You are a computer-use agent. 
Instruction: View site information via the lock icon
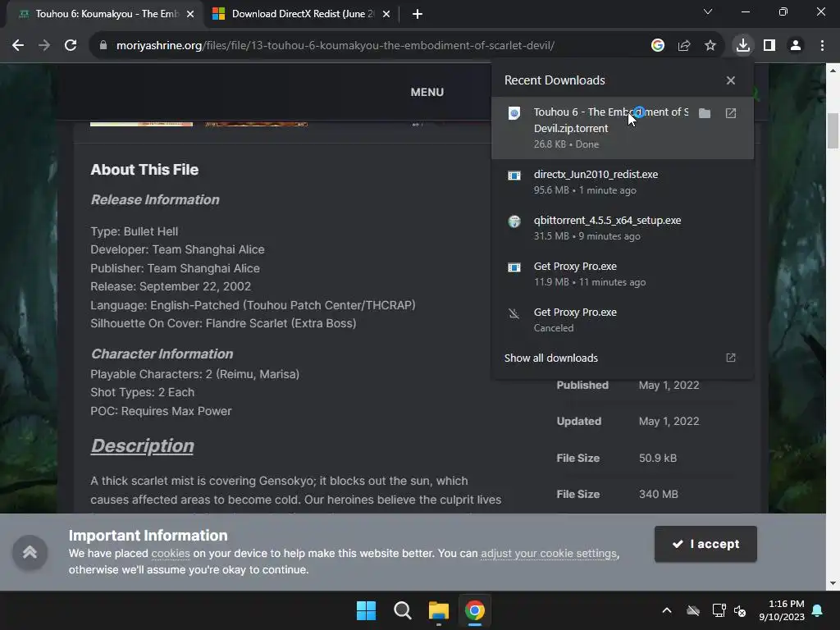103,46
